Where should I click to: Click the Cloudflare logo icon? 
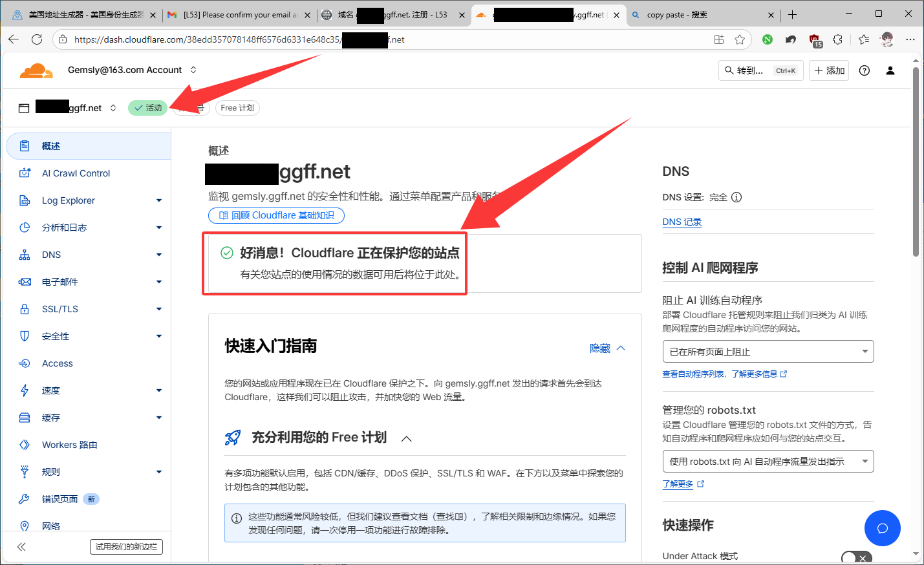(x=36, y=70)
